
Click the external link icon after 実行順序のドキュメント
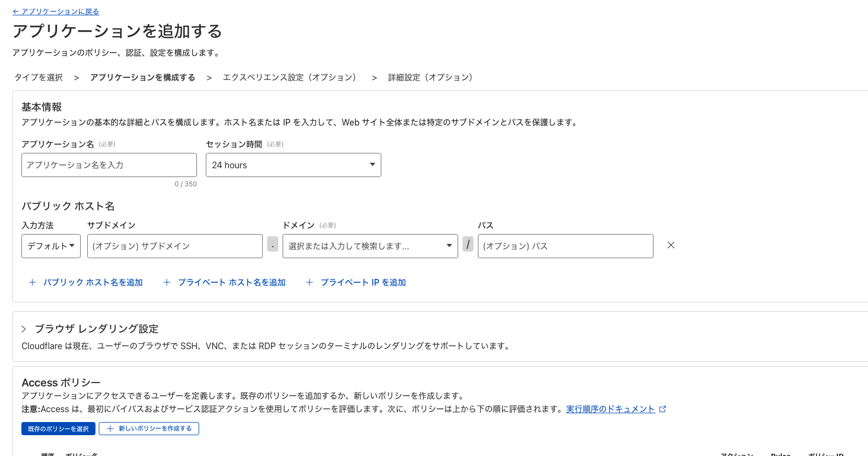coord(662,409)
